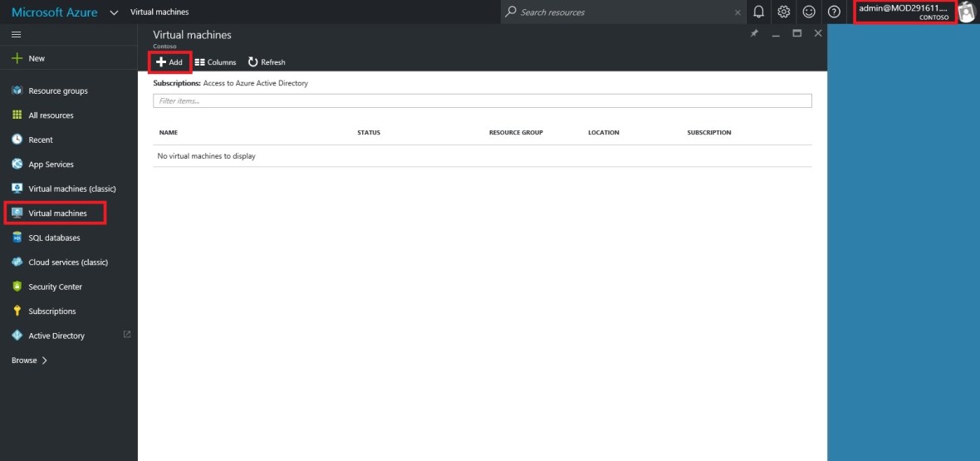Sort by the NAME column header
Screen dimensions: 980x461
(x=169, y=133)
